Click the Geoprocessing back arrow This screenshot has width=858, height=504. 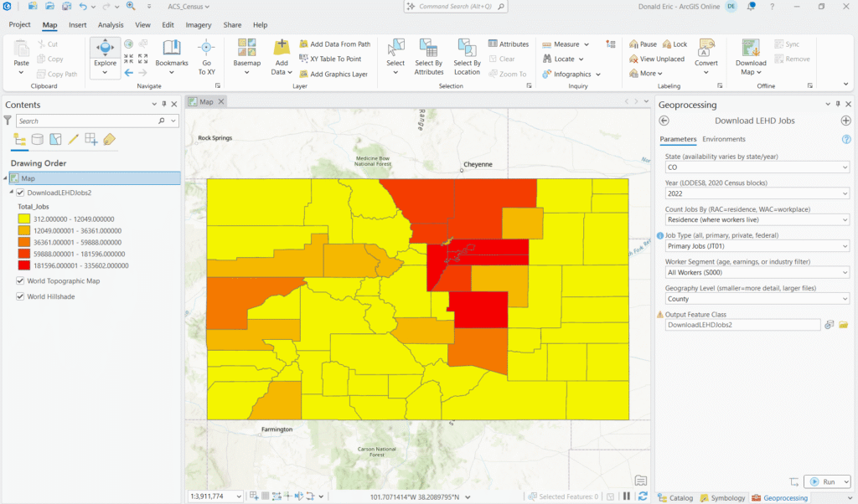click(664, 121)
